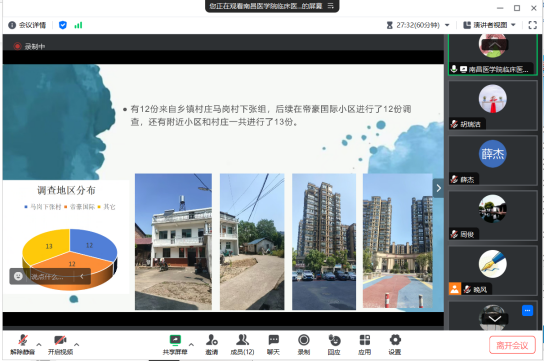Click the leave meeting button
544x361 pixels.
[512, 345]
